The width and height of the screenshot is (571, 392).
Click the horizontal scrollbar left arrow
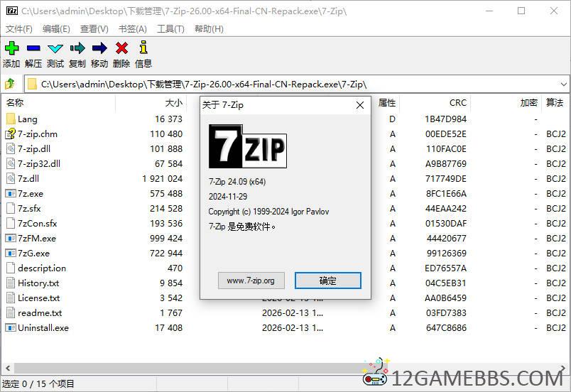(8, 368)
